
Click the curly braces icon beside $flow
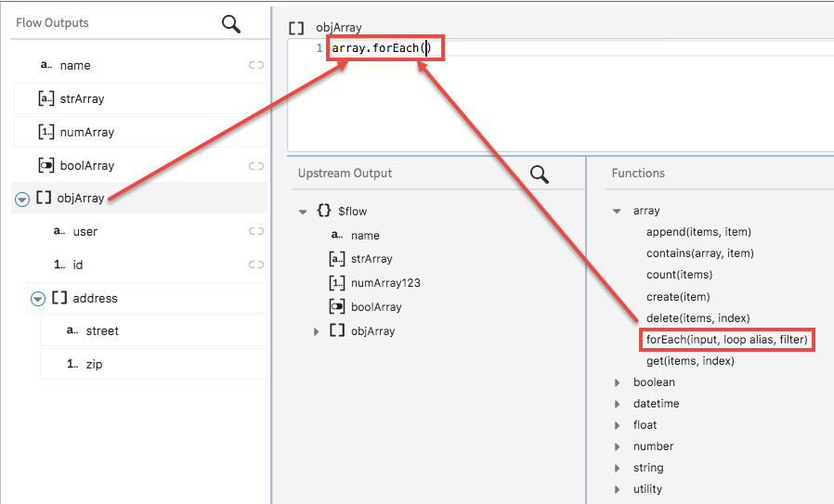coord(324,211)
